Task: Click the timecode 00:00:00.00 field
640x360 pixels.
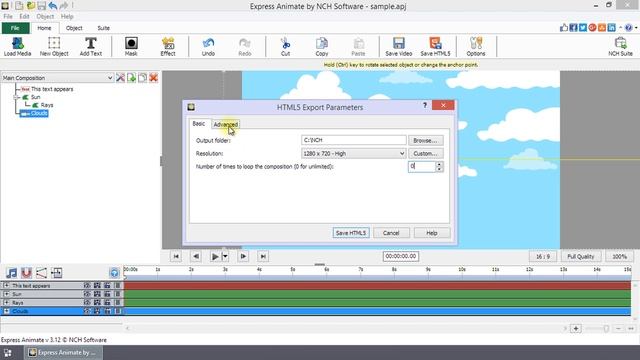Action: 400,256
